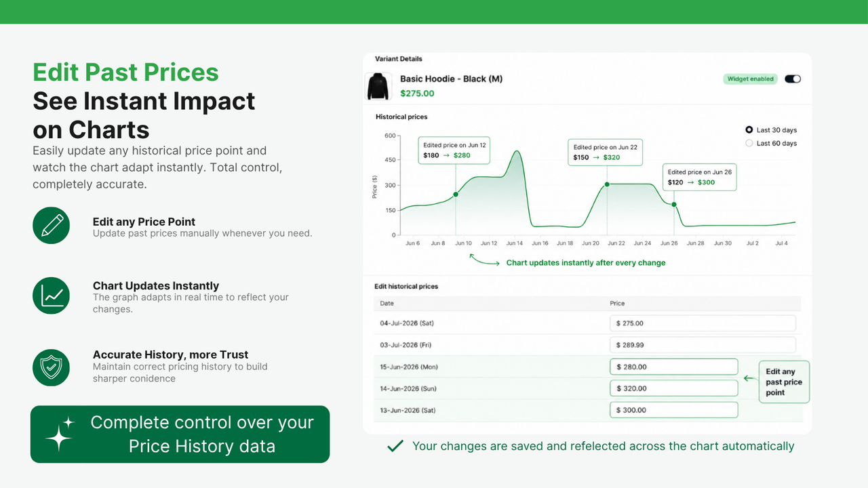The image size is (868, 488).
Task: Click the shield checkmark icon
Action: 52,367
